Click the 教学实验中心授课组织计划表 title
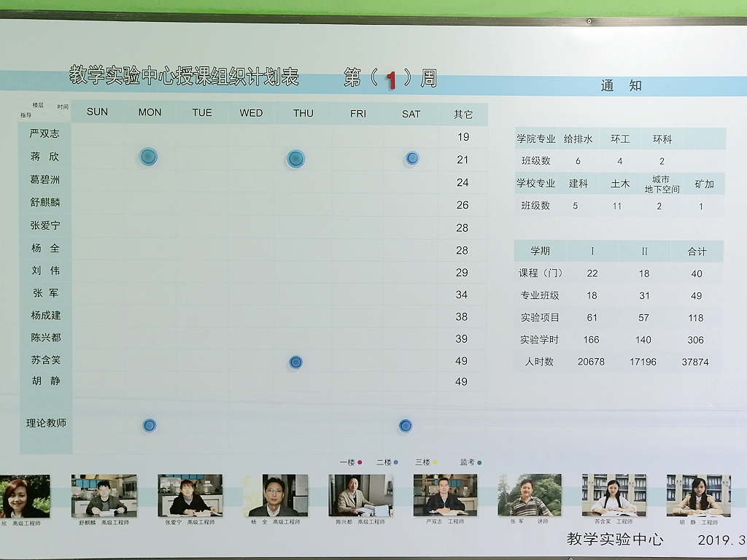 pyautogui.click(x=184, y=76)
